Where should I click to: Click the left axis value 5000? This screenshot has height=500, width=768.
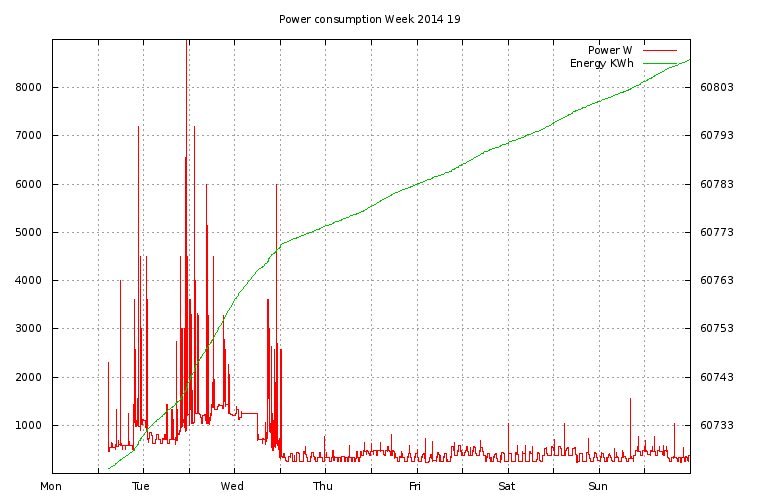[x=29, y=232]
